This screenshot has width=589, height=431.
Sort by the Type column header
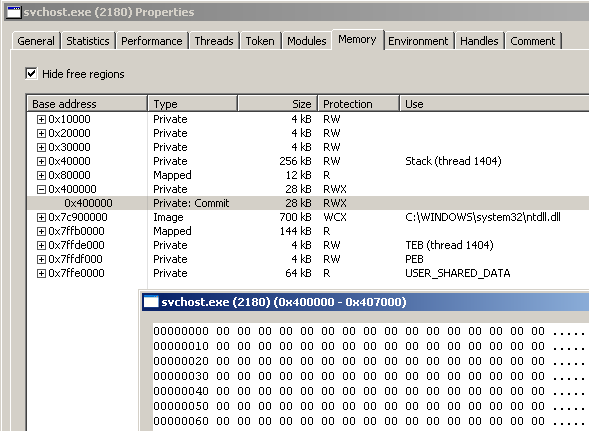point(193,104)
